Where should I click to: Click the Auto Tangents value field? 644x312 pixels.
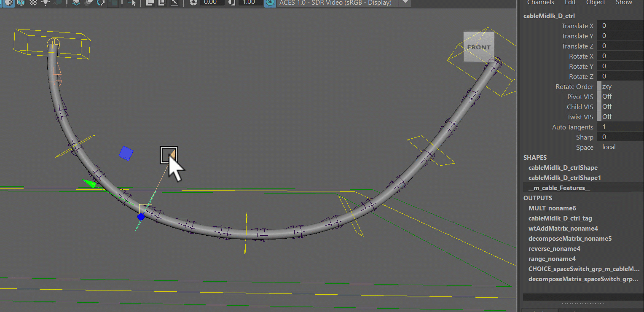point(620,127)
